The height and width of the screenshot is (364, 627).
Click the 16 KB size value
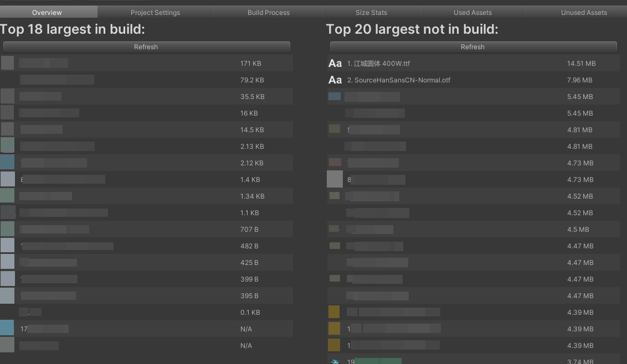click(x=249, y=113)
